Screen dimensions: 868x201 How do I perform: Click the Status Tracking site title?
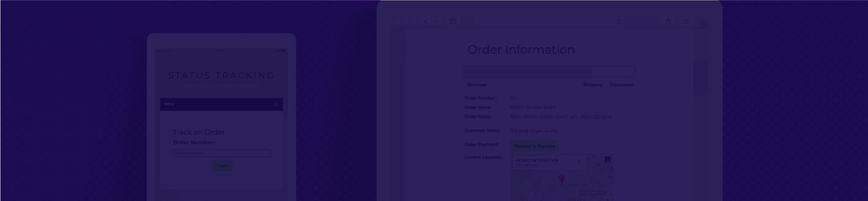(x=221, y=76)
